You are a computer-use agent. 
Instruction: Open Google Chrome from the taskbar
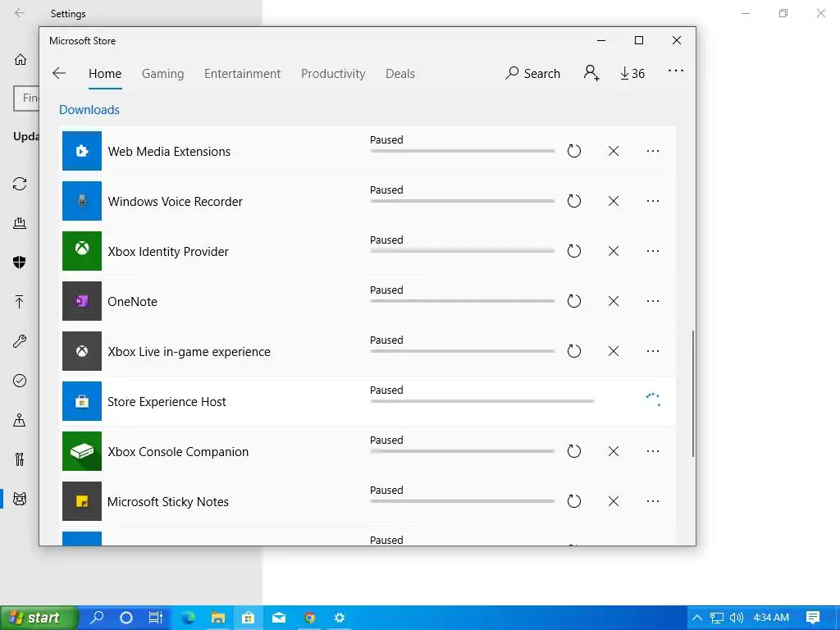309,618
